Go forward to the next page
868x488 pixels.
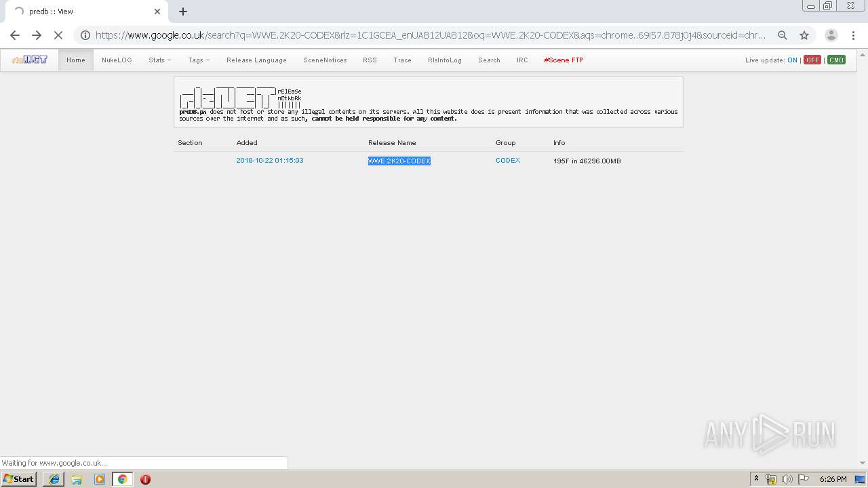pos(37,35)
